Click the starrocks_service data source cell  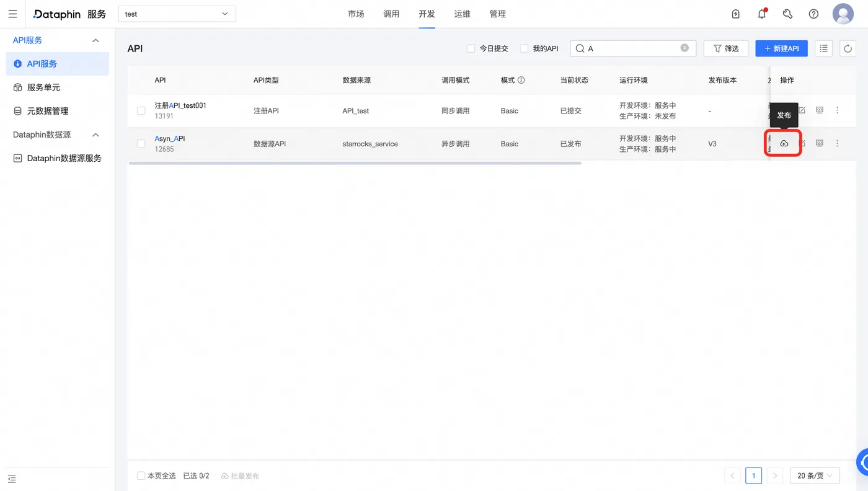370,144
